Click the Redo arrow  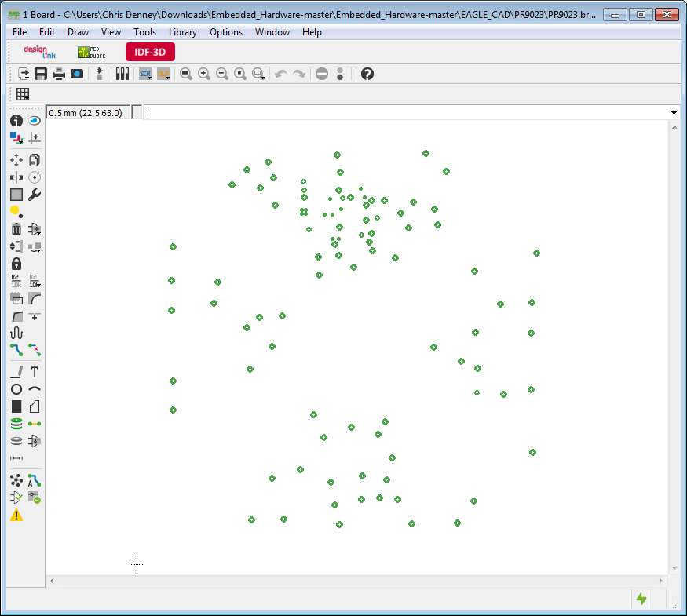click(x=299, y=74)
